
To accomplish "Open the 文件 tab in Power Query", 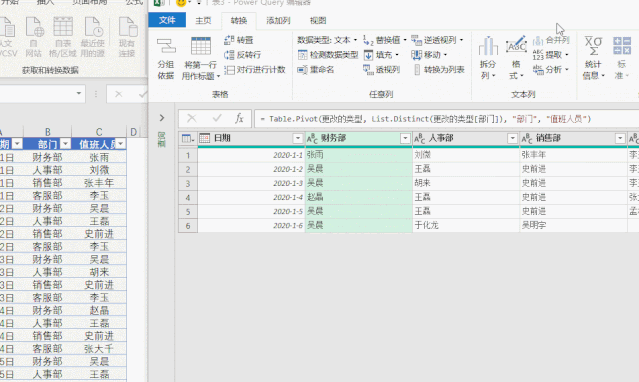I will 167,20.
